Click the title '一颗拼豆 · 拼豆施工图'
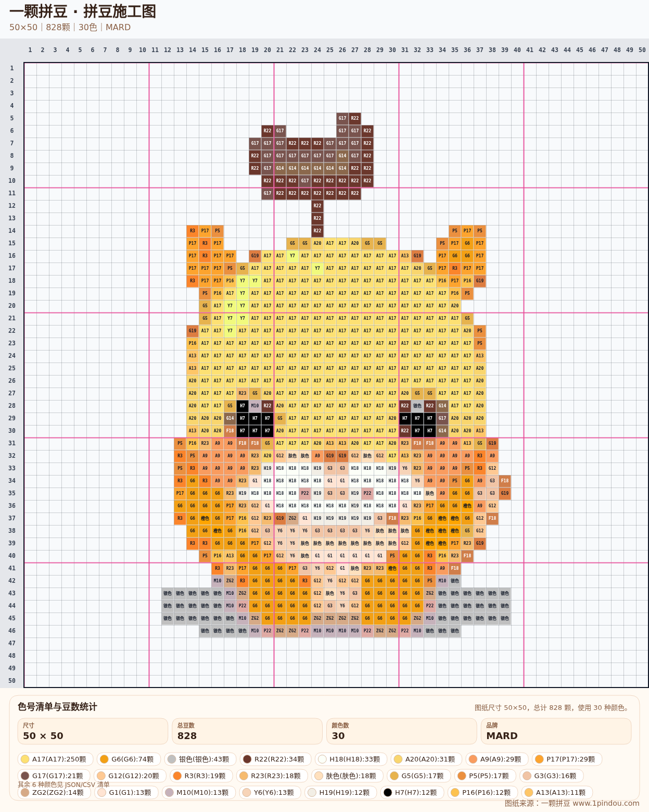The image size is (649, 812). click(x=83, y=11)
